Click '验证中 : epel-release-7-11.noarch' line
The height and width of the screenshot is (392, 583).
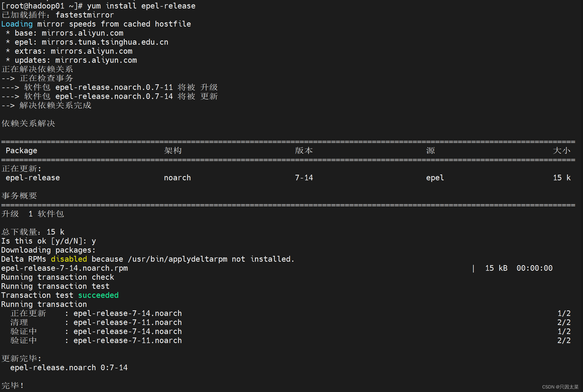click(x=96, y=340)
